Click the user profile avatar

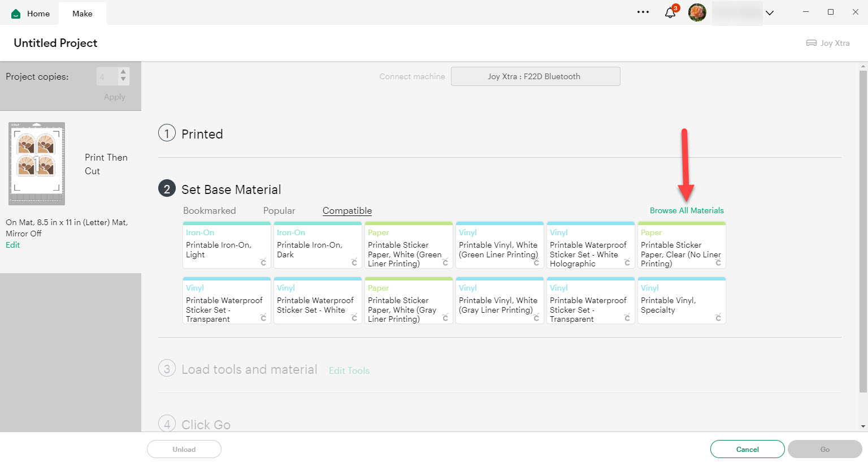pos(697,12)
